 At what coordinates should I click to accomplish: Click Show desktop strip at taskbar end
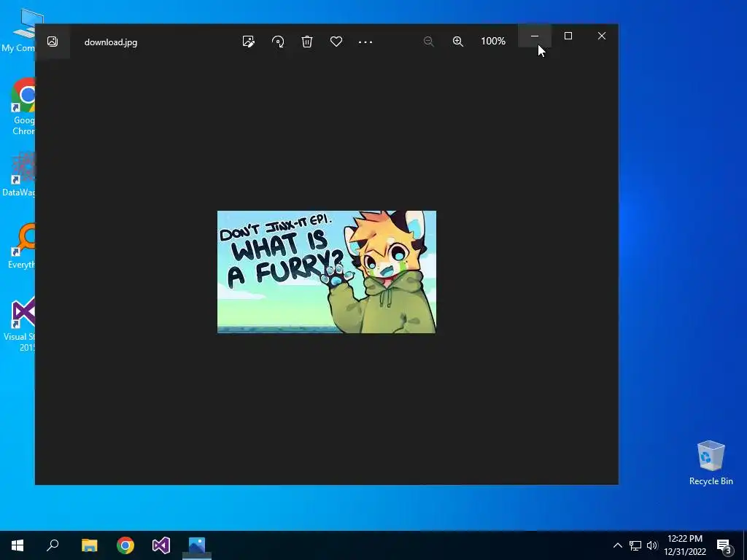745,545
